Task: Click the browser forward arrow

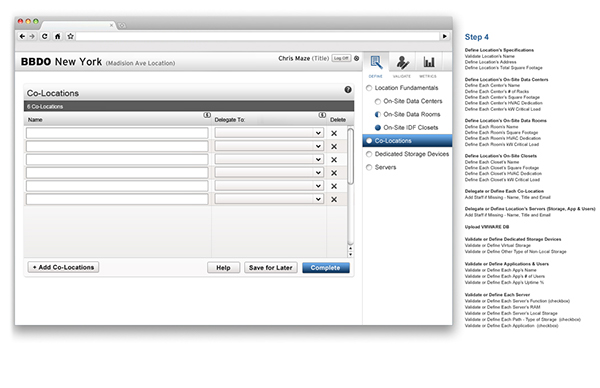Action: tap(32, 36)
